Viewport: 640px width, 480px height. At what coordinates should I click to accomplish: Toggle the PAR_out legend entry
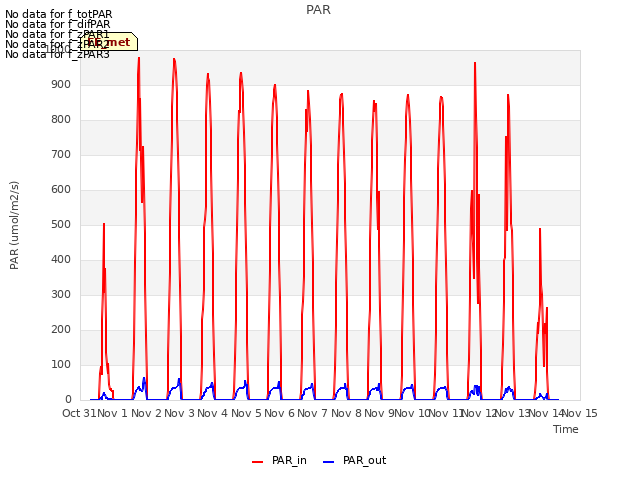[354, 460]
